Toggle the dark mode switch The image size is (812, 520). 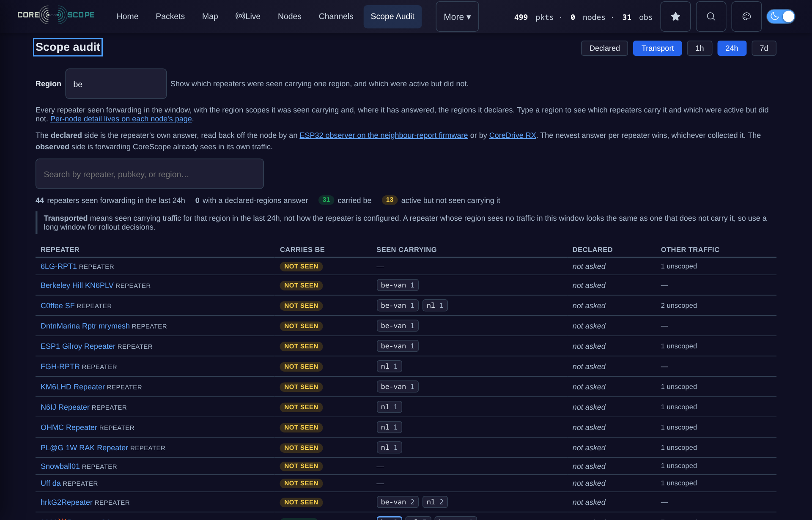coord(781,16)
